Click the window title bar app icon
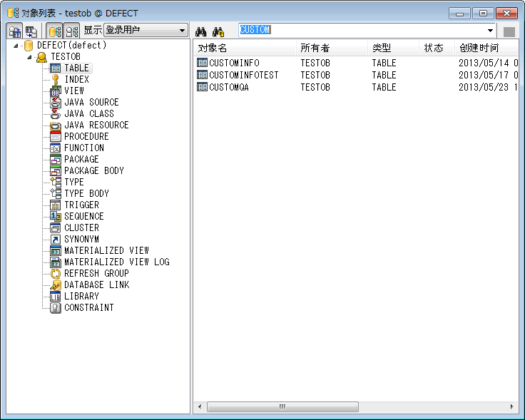The image size is (525, 420). [13, 13]
